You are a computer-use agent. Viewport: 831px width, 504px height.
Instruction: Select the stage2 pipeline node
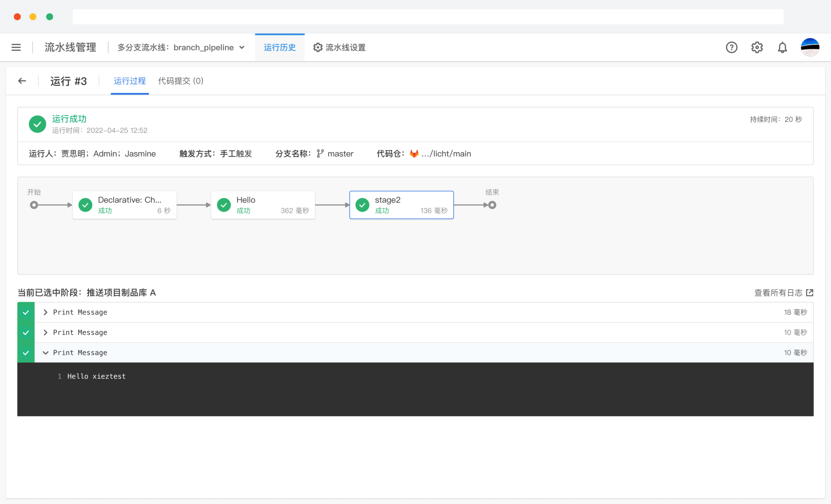tap(401, 205)
